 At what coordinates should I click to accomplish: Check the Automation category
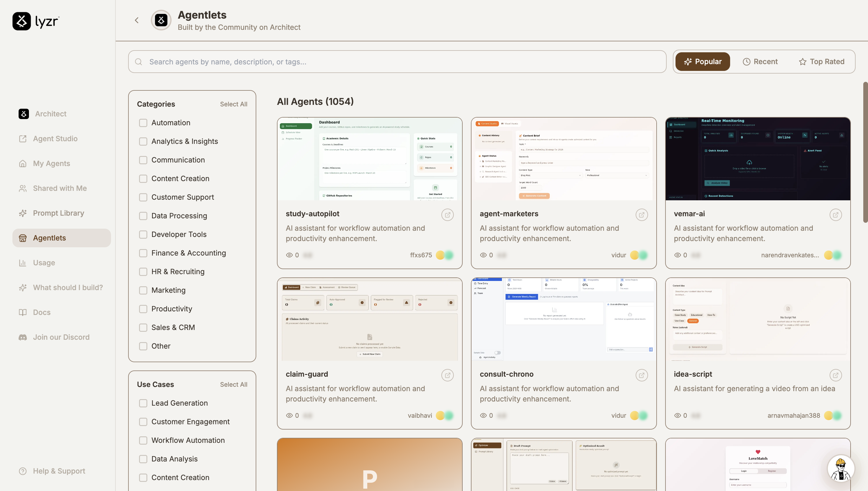(x=143, y=123)
